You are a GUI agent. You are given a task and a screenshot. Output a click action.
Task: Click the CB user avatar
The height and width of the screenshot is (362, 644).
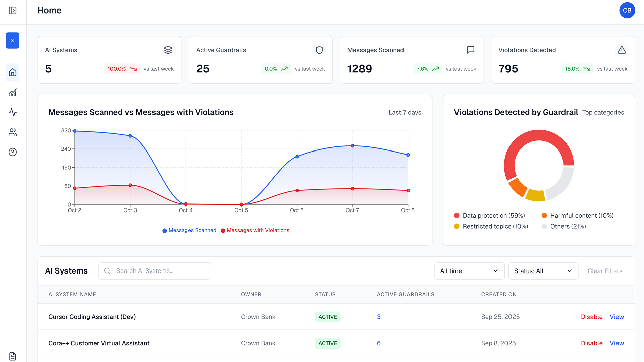coord(627,11)
